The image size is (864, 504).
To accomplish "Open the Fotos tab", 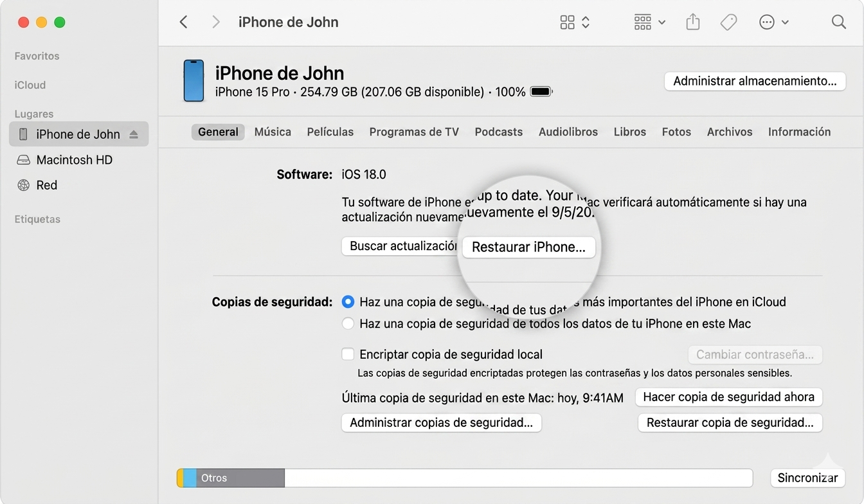I will click(676, 132).
